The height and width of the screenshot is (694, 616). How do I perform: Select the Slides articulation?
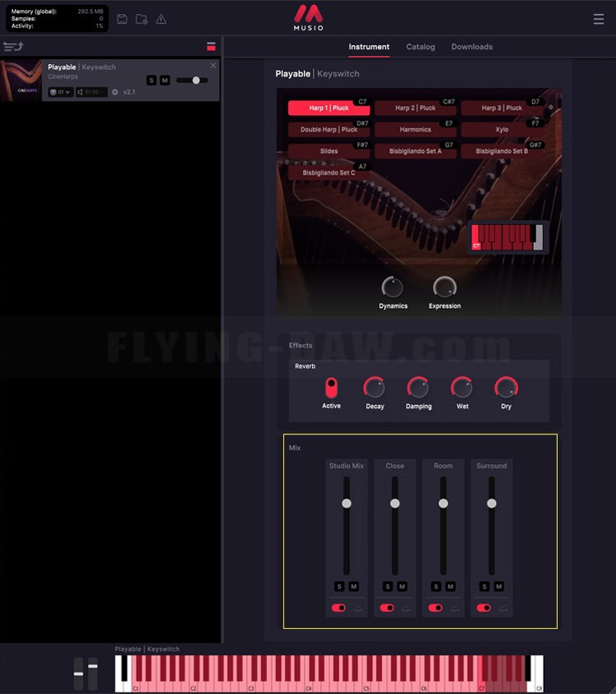[x=329, y=151]
